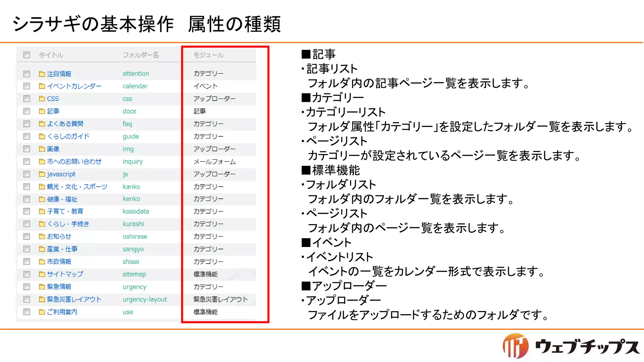Click the サイトマップ folder title
The width and height of the screenshot is (644, 362).
click(65, 274)
